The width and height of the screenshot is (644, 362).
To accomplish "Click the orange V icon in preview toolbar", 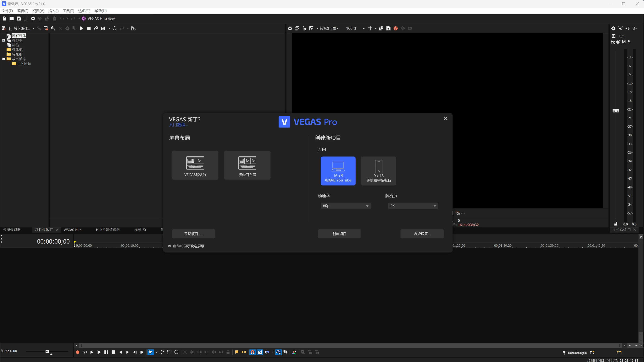I will (x=396, y=29).
